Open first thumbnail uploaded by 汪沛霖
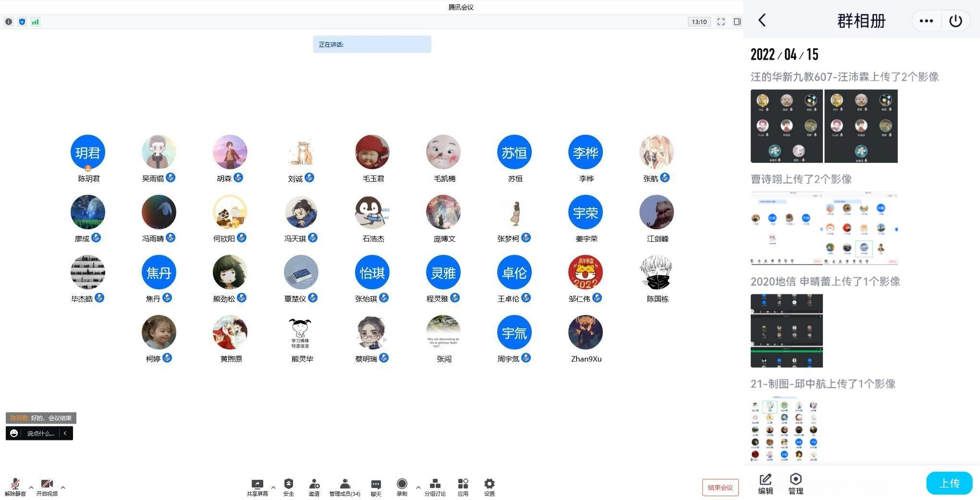 [786, 126]
